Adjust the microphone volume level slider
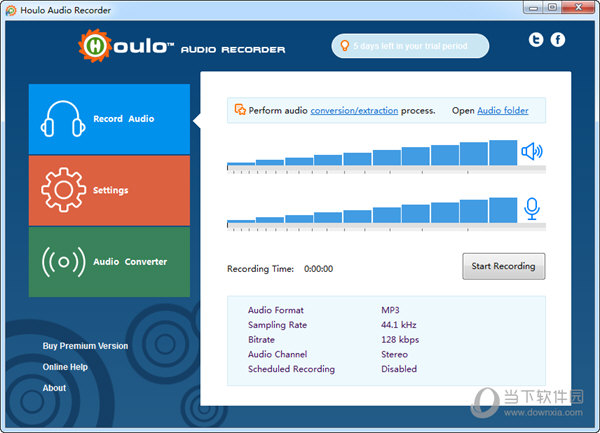 click(x=386, y=226)
